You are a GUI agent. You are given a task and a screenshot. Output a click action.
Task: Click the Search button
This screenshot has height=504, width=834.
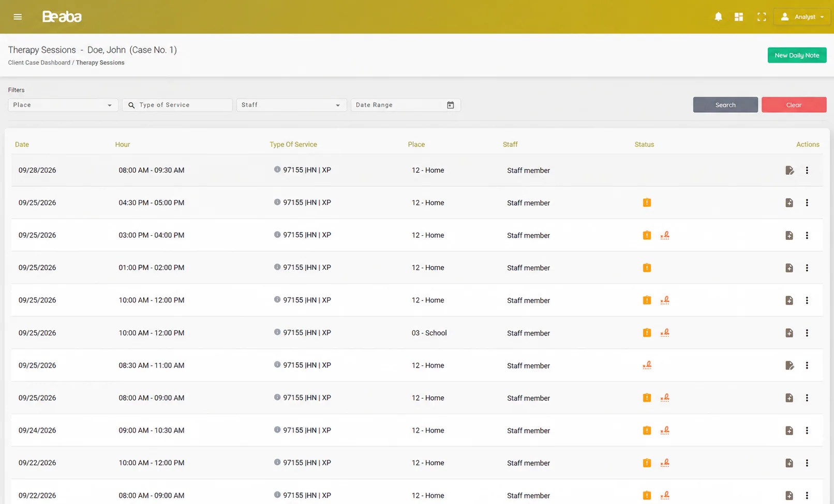pyautogui.click(x=725, y=105)
